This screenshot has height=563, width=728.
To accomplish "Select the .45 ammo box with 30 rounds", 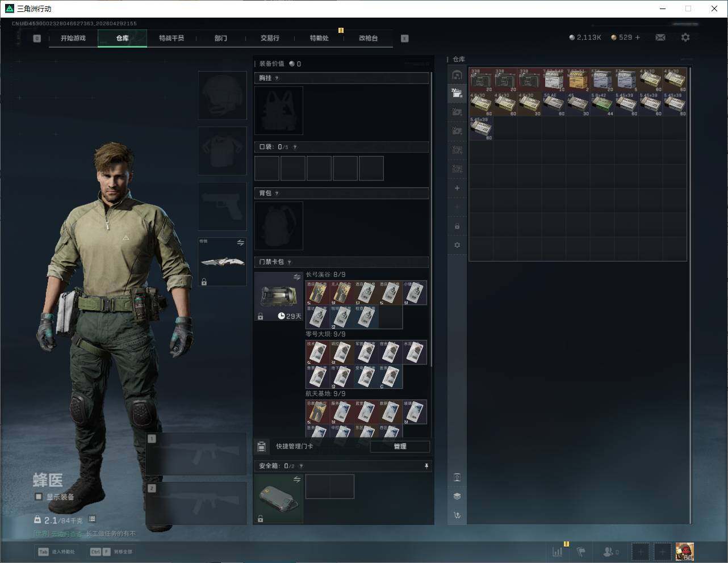I will click(578, 104).
